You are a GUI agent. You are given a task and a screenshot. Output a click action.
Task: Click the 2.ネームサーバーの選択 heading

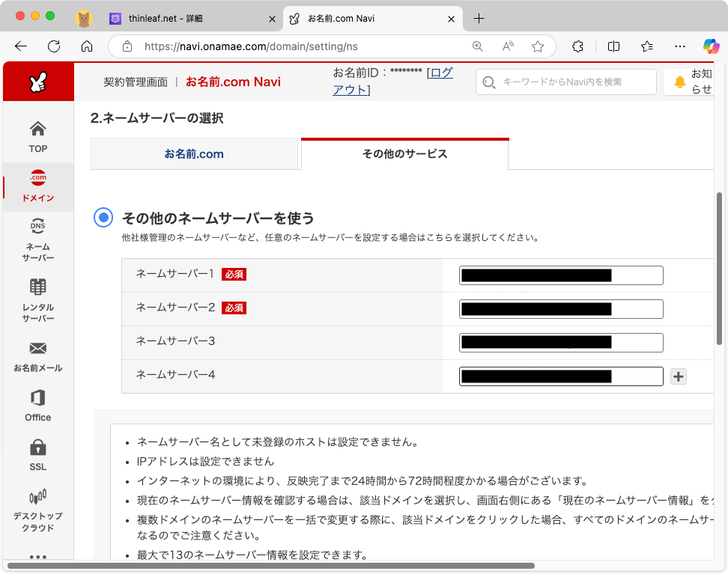click(x=157, y=117)
